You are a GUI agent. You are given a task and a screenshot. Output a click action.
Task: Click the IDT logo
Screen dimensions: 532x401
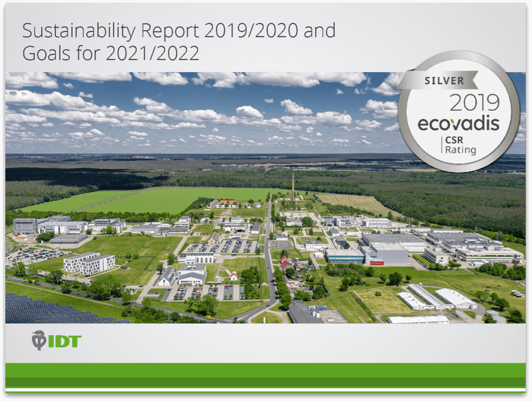click(x=57, y=340)
